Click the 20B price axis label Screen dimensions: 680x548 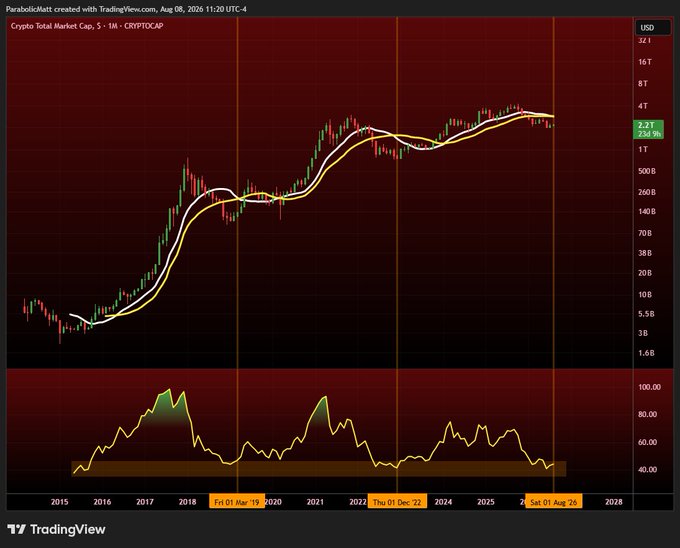(x=645, y=273)
